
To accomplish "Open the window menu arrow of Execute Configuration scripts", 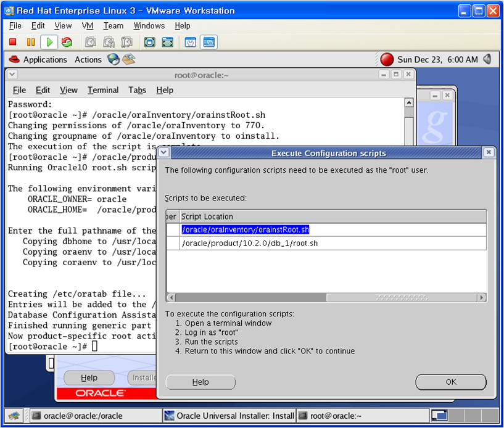I will click(164, 152).
